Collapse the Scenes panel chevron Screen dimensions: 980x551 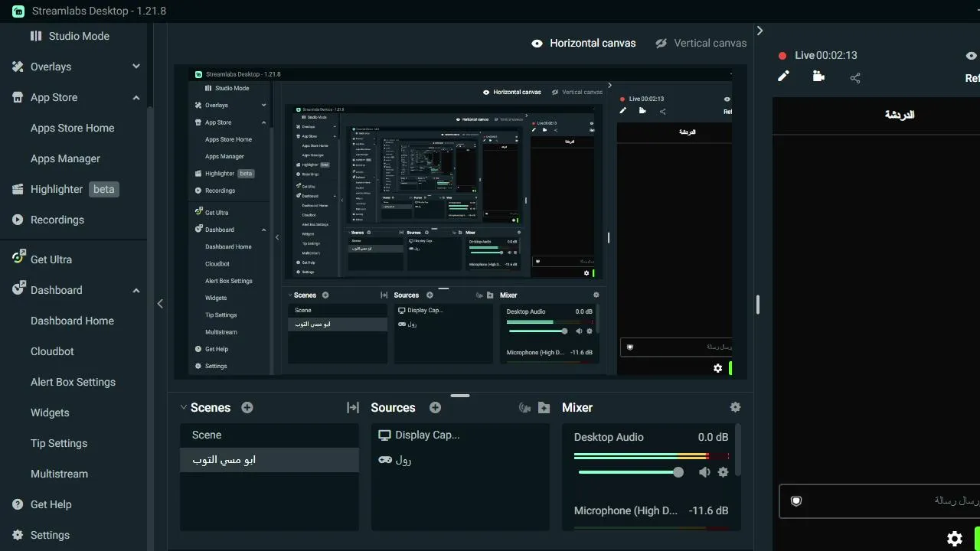(184, 408)
